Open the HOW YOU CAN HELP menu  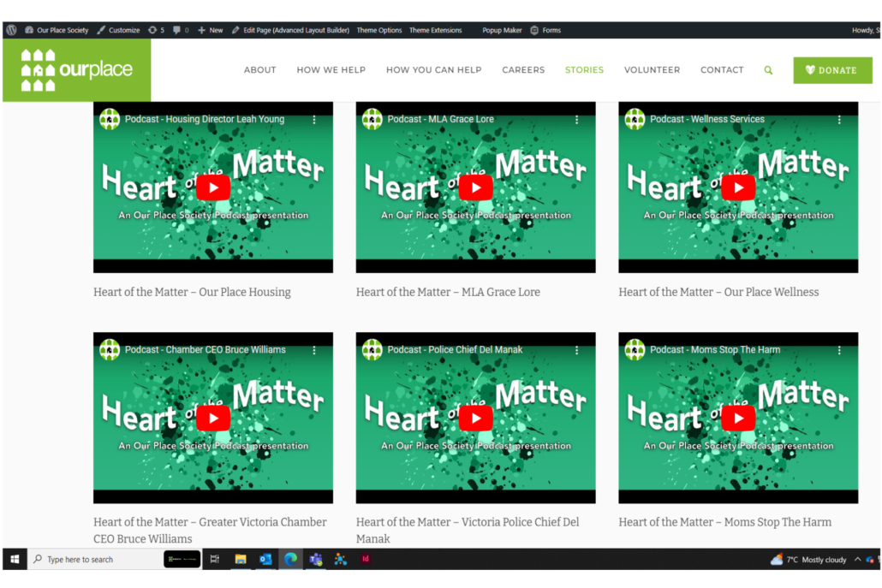click(433, 69)
